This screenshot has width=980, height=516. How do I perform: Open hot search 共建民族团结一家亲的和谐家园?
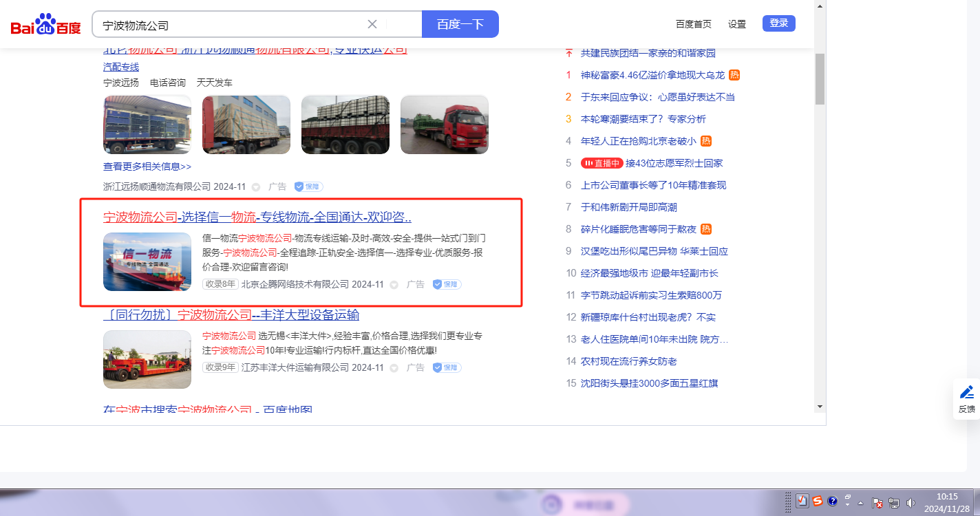tap(648, 53)
